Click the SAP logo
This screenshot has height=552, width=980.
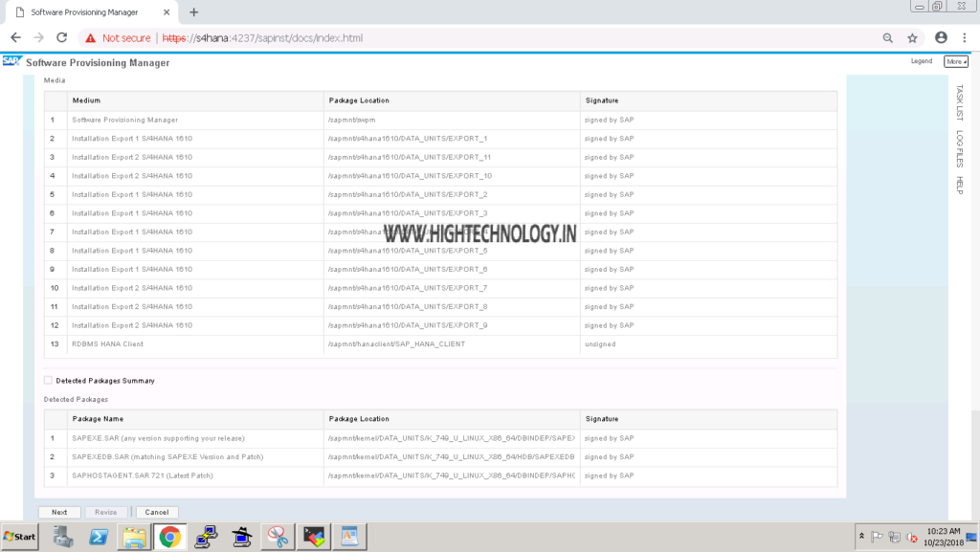[x=11, y=60]
